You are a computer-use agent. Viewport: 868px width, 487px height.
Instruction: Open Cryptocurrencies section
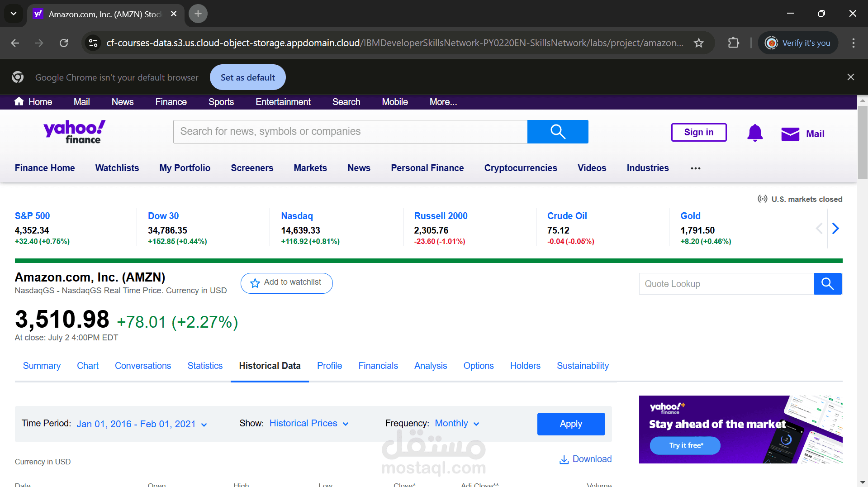click(x=521, y=168)
